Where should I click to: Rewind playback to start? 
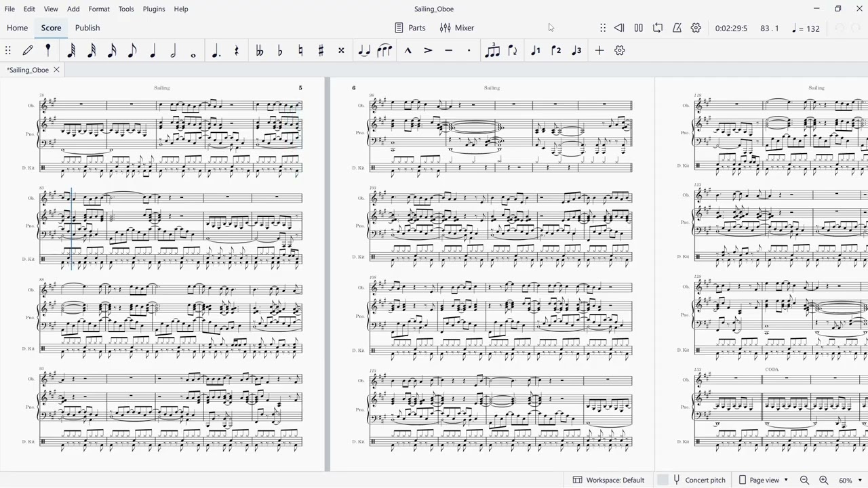(x=619, y=28)
